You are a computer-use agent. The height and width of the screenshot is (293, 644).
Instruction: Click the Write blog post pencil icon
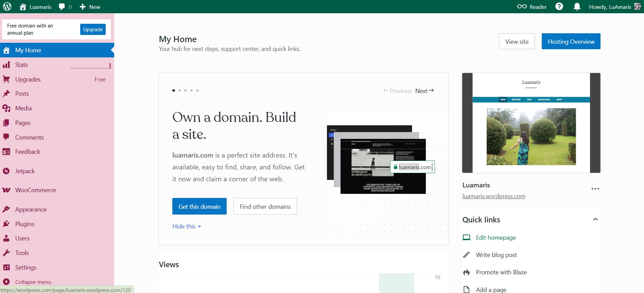[x=467, y=255]
